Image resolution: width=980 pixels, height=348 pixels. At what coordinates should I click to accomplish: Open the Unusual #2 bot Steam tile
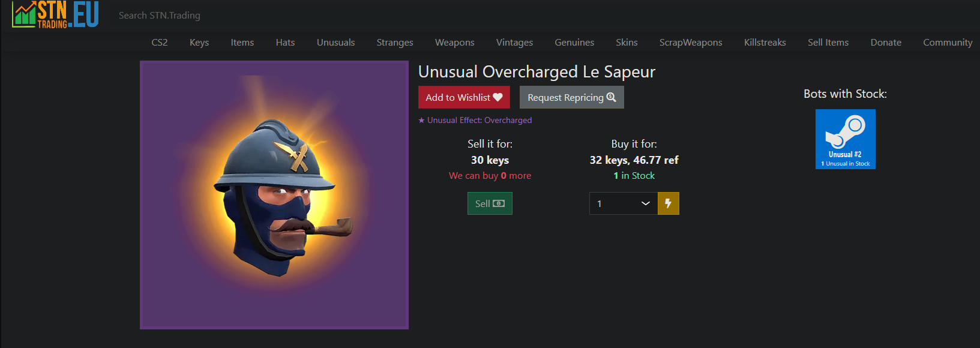[846, 139]
